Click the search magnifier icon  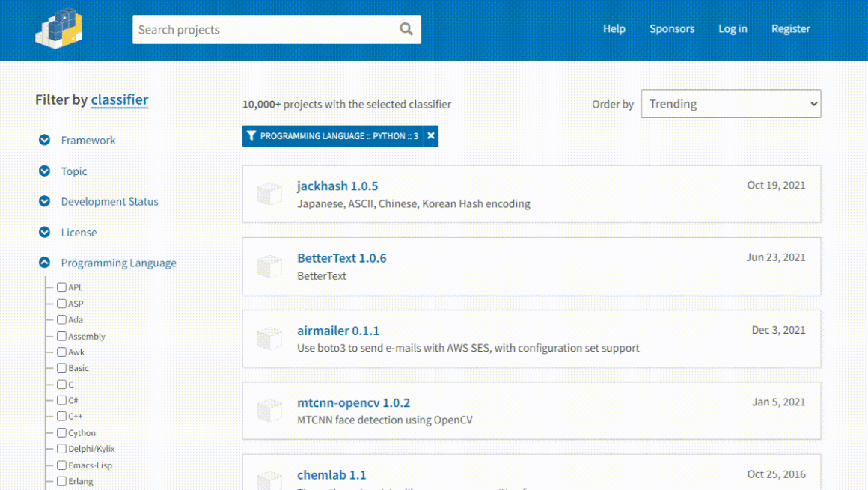pos(406,29)
